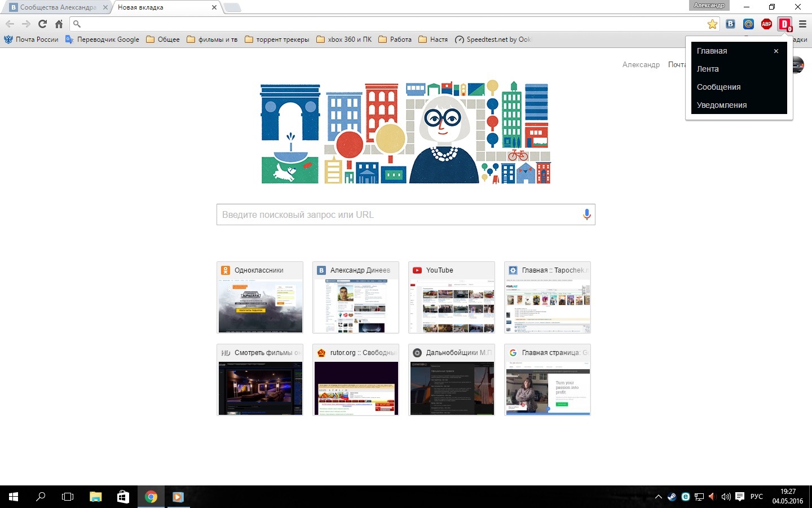
Task: Open the Работа bookmarks folder
Action: coord(395,40)
